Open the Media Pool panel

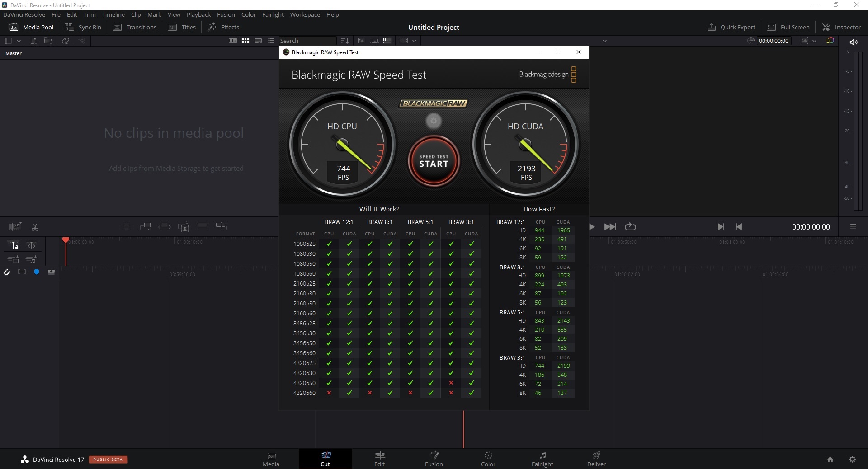(31, 27)
